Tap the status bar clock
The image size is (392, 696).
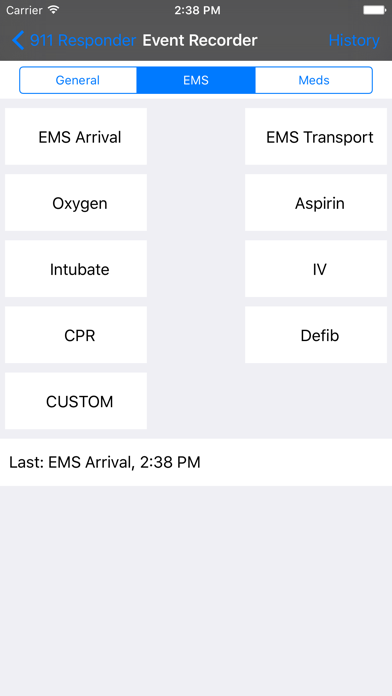point(197,10)
